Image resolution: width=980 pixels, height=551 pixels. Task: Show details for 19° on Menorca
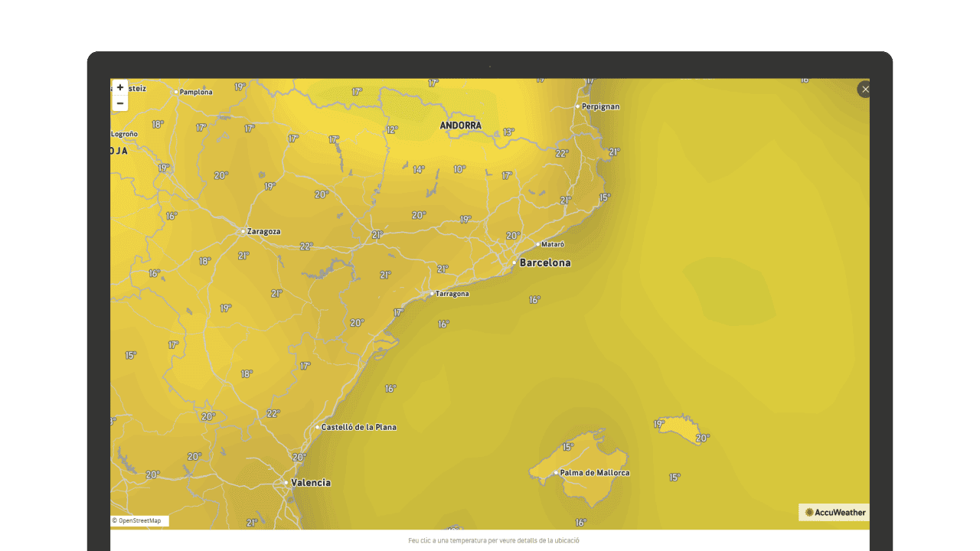[x=659, y=424]
